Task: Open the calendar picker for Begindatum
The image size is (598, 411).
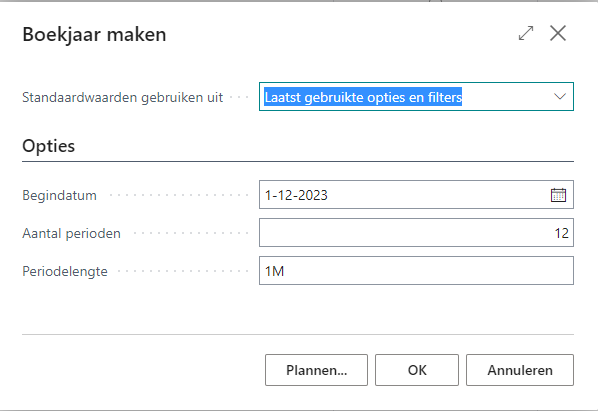Action: (558, 195)
